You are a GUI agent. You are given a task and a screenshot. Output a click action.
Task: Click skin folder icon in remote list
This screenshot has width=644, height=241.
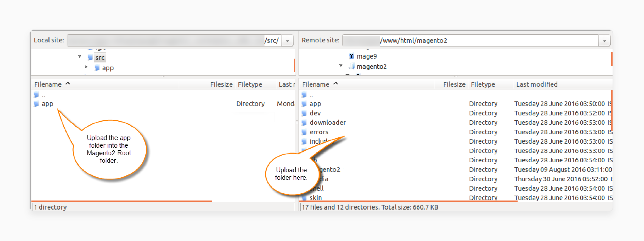pyautogui.click(x=304, y=198)
